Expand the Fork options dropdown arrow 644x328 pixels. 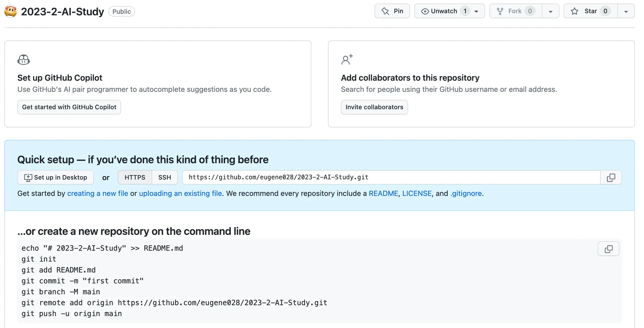pos(550,11)
